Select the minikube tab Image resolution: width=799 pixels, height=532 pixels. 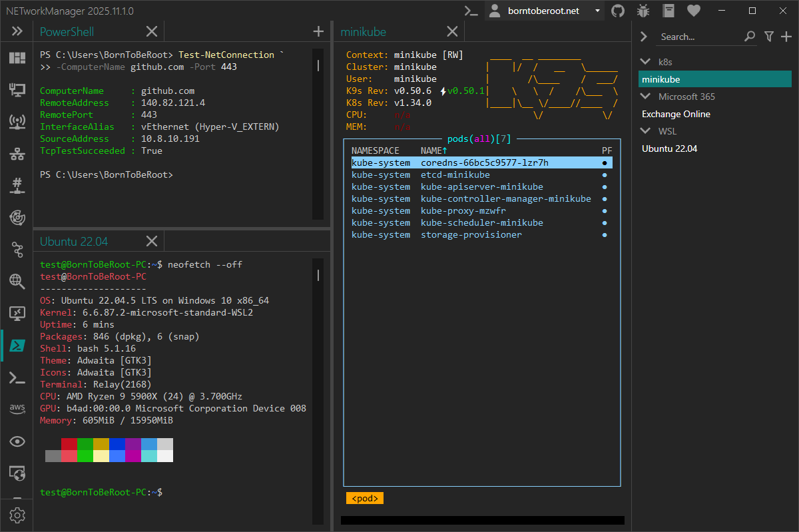pos(363,31)
